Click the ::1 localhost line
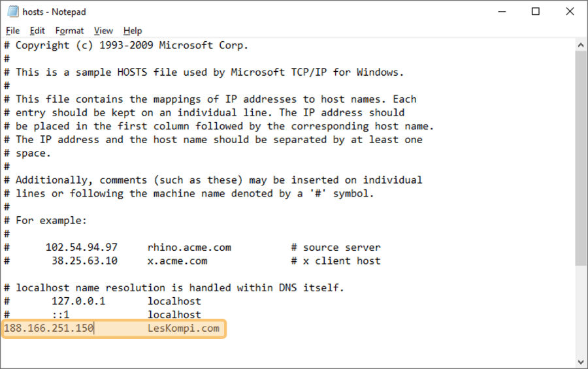 pyautogui.click(x=103, y=315)
